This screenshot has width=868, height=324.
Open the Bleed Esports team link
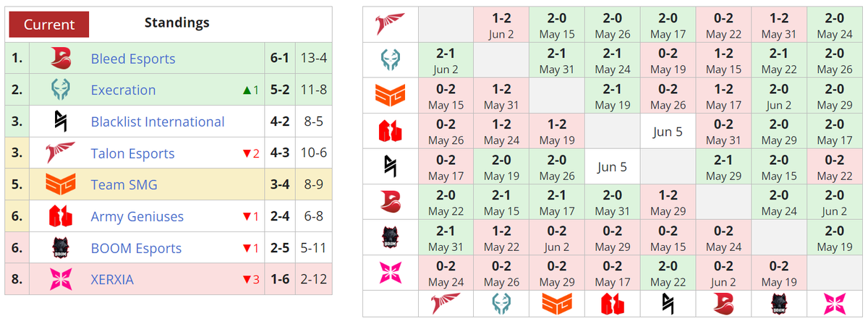pos(133,59)
